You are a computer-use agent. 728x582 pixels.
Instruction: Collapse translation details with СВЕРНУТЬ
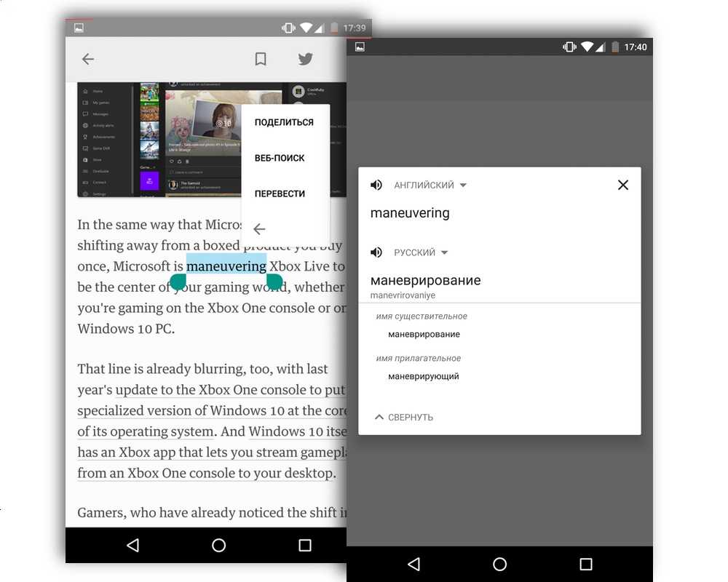point(404,418)
